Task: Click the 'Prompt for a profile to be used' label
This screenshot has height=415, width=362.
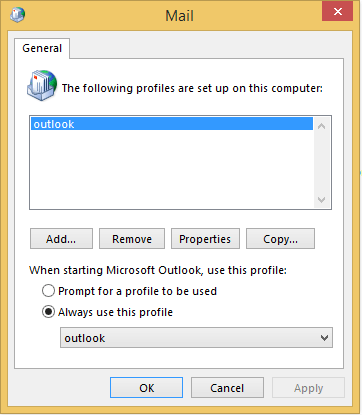Action: [137, 291]
